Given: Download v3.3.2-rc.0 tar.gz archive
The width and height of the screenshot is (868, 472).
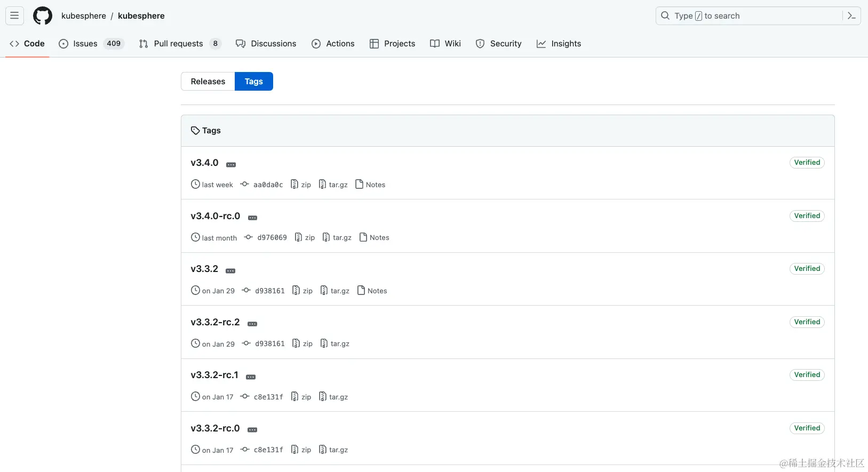Looking at the screenshot, I should pos(333,450).
